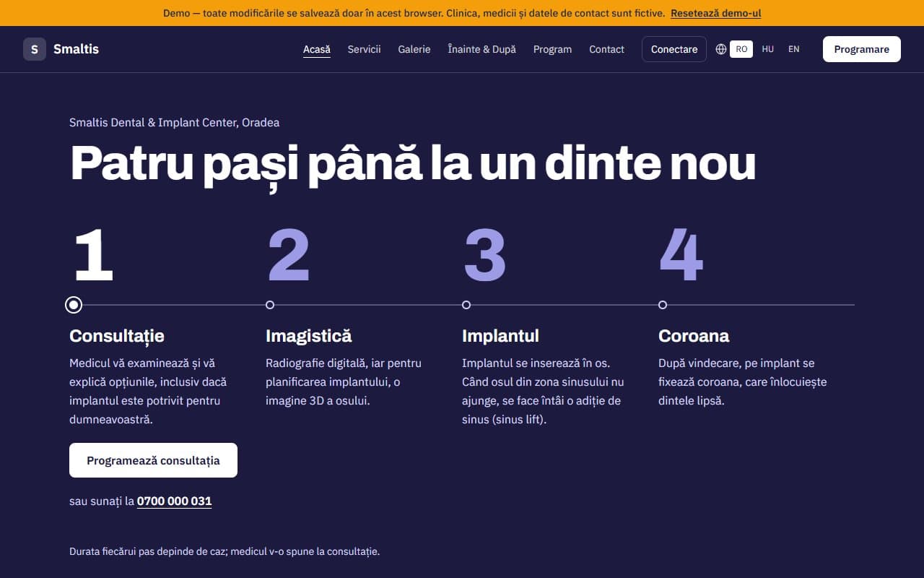Open the Contact menu item
The image size is (924, 578).
point(606,49)
